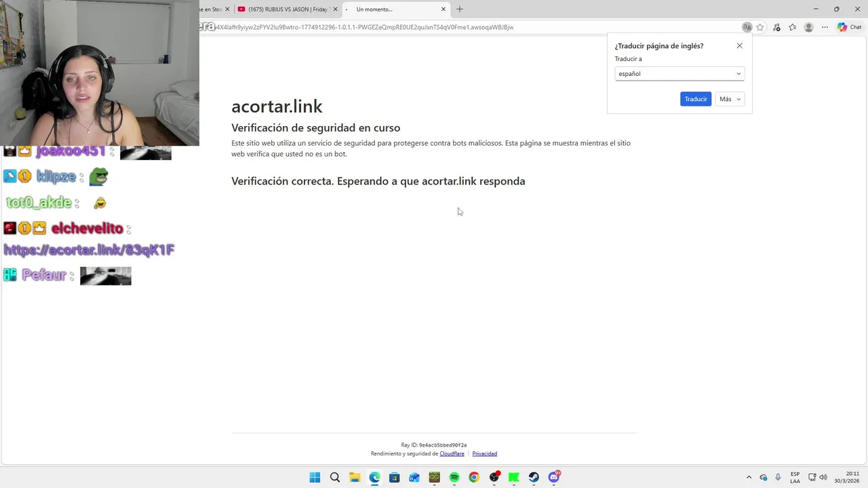
Task: Open media control music note icon
Action: coord(776,27)
